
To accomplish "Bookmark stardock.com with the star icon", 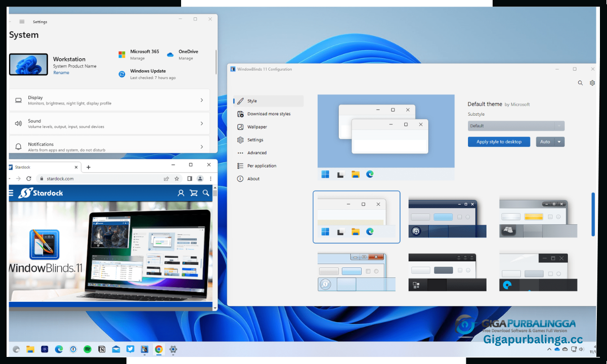I will [177, 178].
